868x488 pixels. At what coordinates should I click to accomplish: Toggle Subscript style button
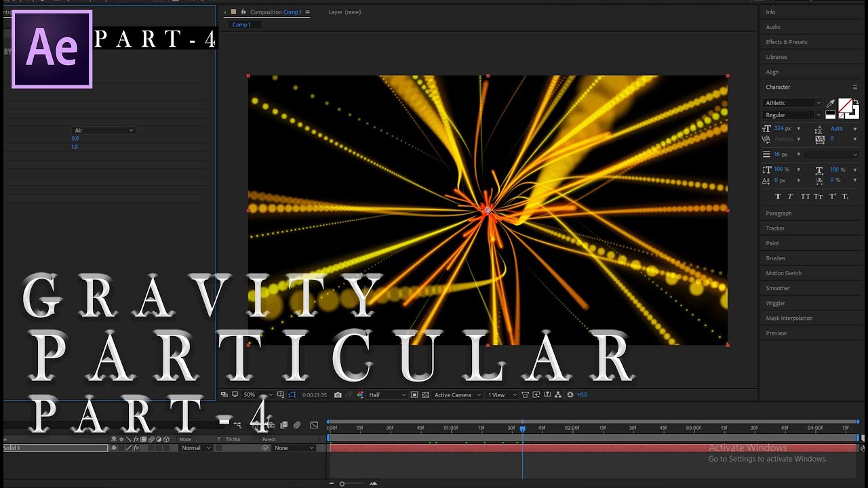[846, 197]
